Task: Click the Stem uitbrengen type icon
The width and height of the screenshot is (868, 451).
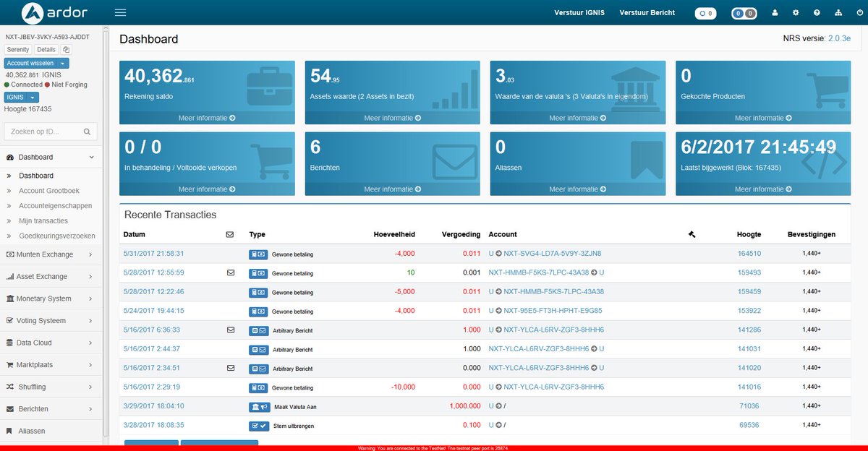Action: (x=259, y=426)
